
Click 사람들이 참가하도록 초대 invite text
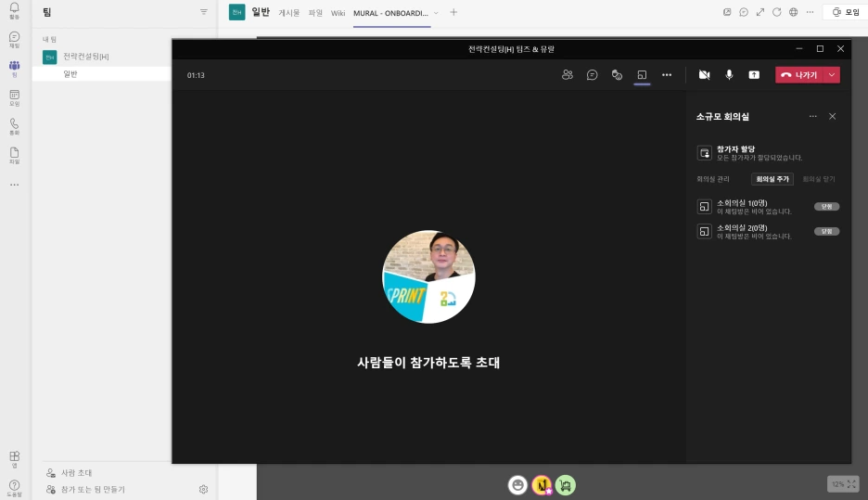(x=428, y=362)
